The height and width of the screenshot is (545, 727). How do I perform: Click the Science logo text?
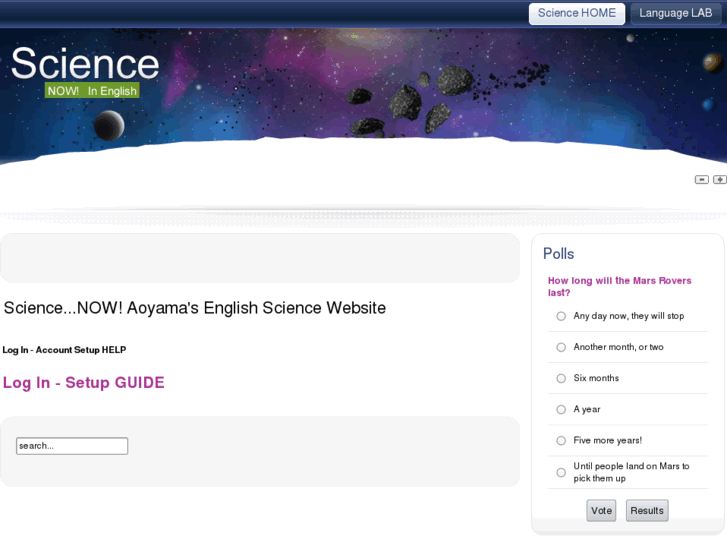tap(85, 63)
